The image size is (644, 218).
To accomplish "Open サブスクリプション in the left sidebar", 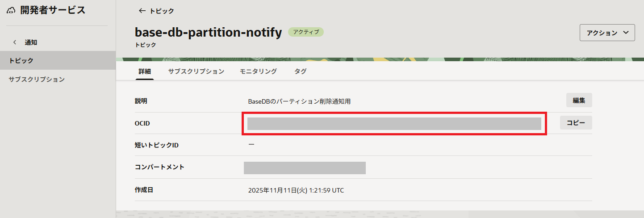I will tap(37, 79).
